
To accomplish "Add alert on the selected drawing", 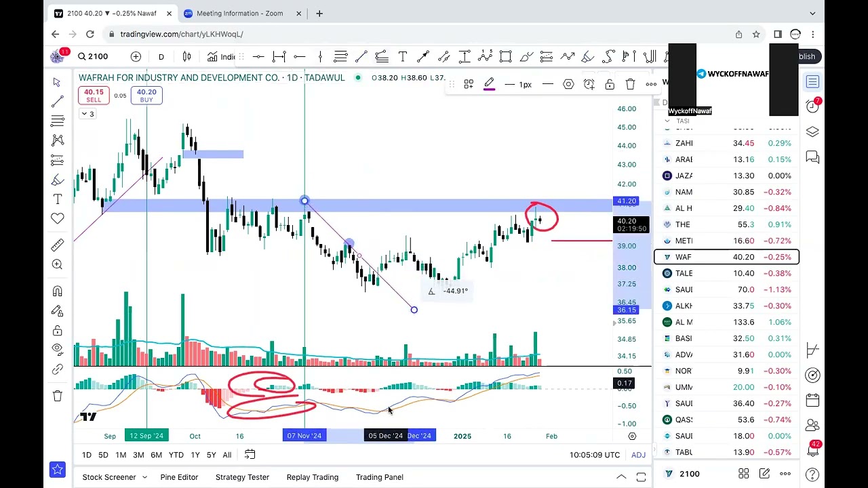I will (x=589, y=85).
